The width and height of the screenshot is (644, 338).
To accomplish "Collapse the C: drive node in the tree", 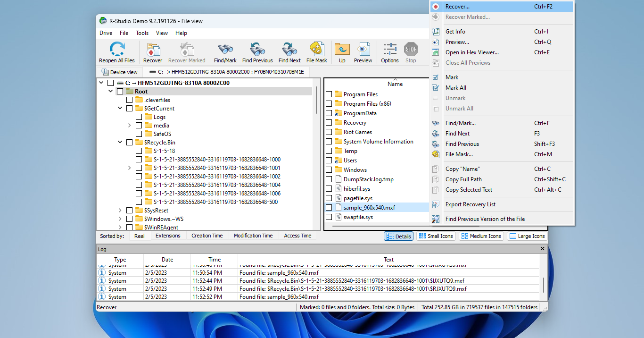I will click(x=101, y=83).
